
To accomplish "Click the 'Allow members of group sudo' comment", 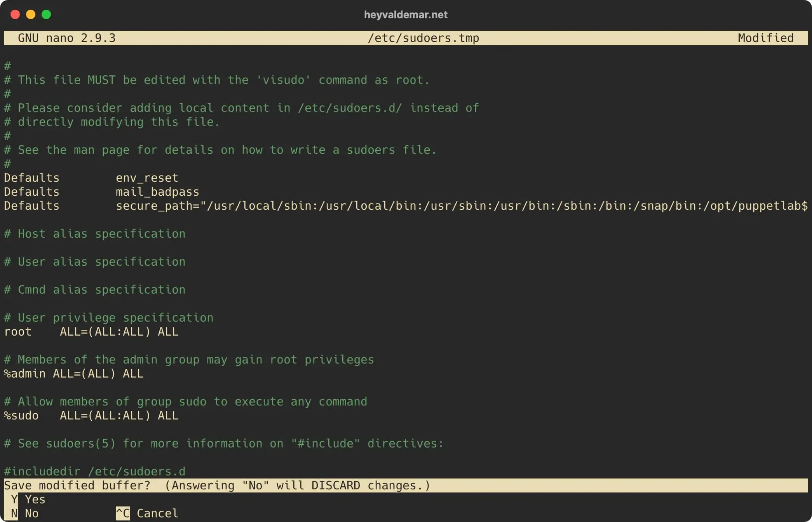I will tap(185, 402).
